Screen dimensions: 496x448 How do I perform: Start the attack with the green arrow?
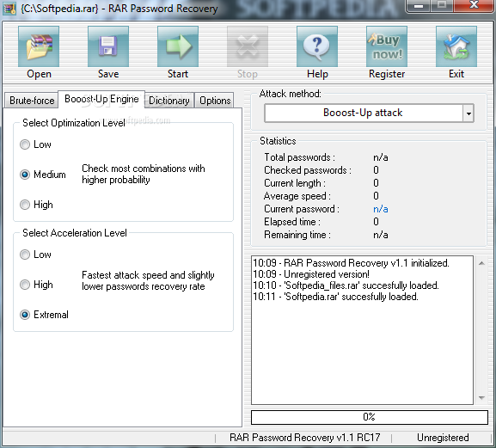[178, 46]
